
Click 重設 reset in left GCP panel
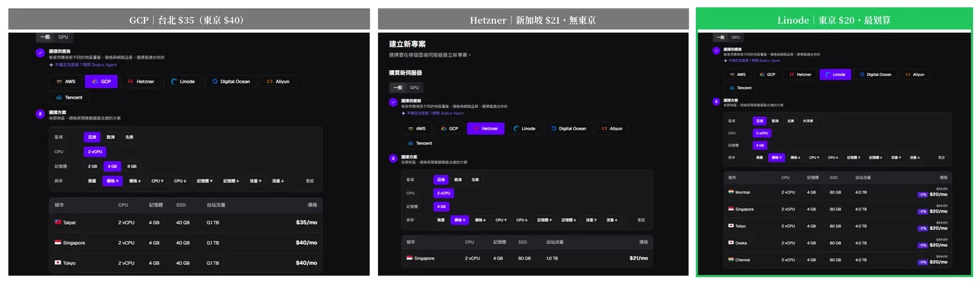click(310, 181)
